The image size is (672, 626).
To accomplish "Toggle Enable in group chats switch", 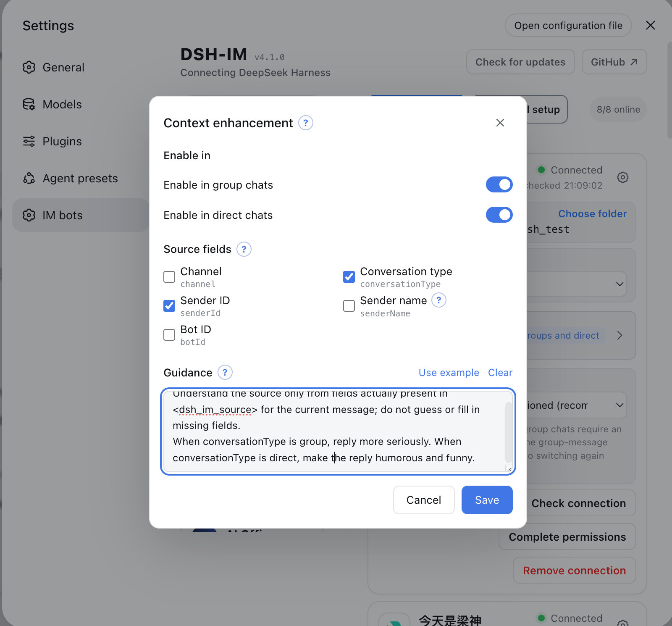I will 499,184.
